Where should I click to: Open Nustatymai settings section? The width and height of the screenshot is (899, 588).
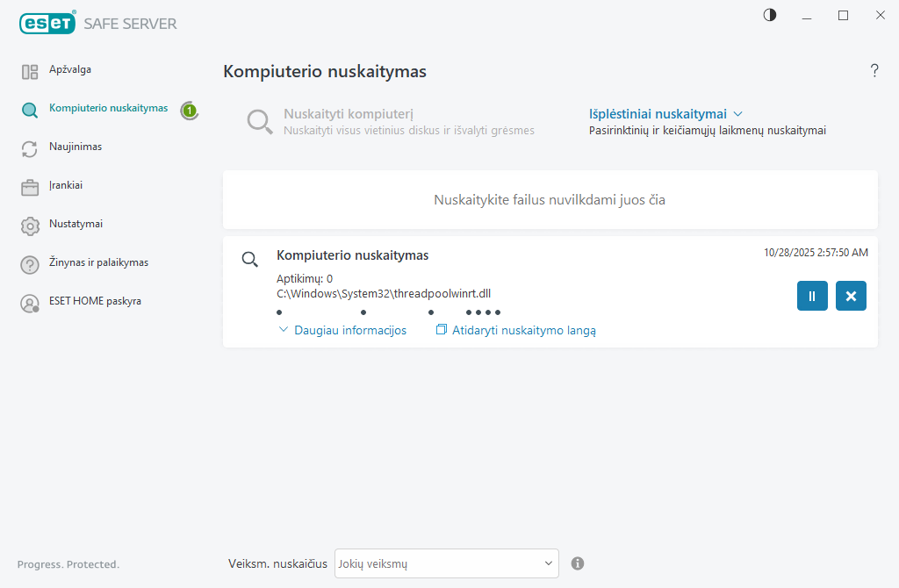pyautogui.click(x=76, y=224)
